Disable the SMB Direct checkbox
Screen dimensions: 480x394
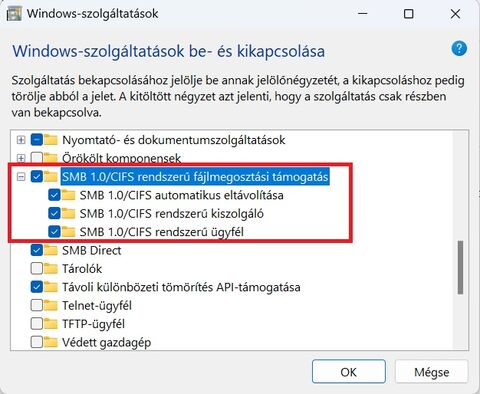pos(37,250)
